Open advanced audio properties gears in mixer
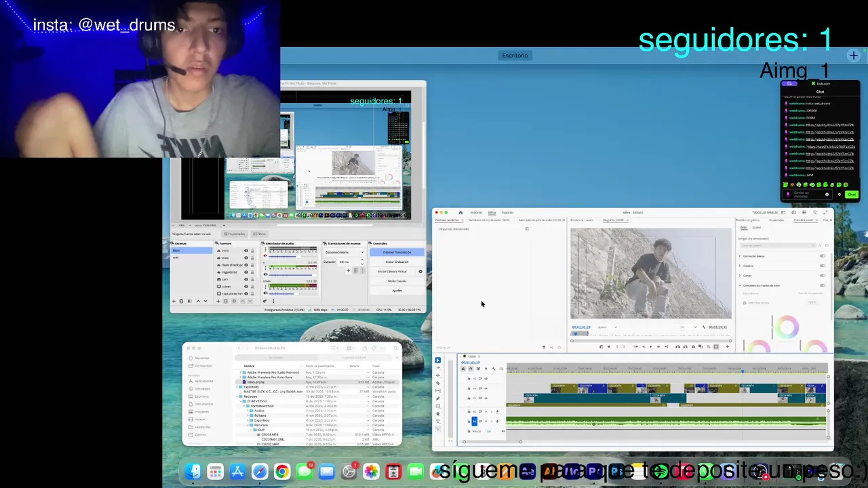Viewport: 868px width, 488px height. [265, 301]
